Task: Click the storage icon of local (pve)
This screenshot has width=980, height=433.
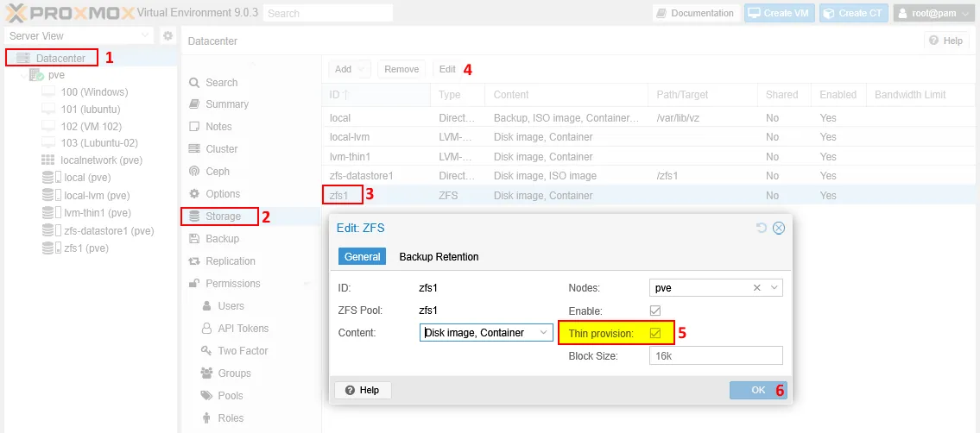Action: coord(51,178)
